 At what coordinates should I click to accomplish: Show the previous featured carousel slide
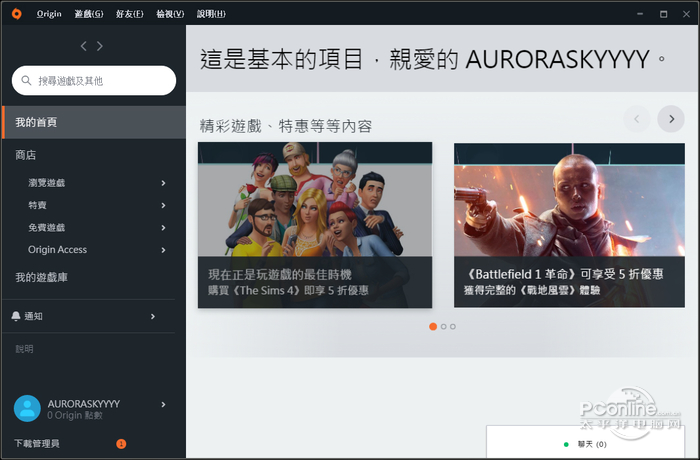[x=637, y=119]
